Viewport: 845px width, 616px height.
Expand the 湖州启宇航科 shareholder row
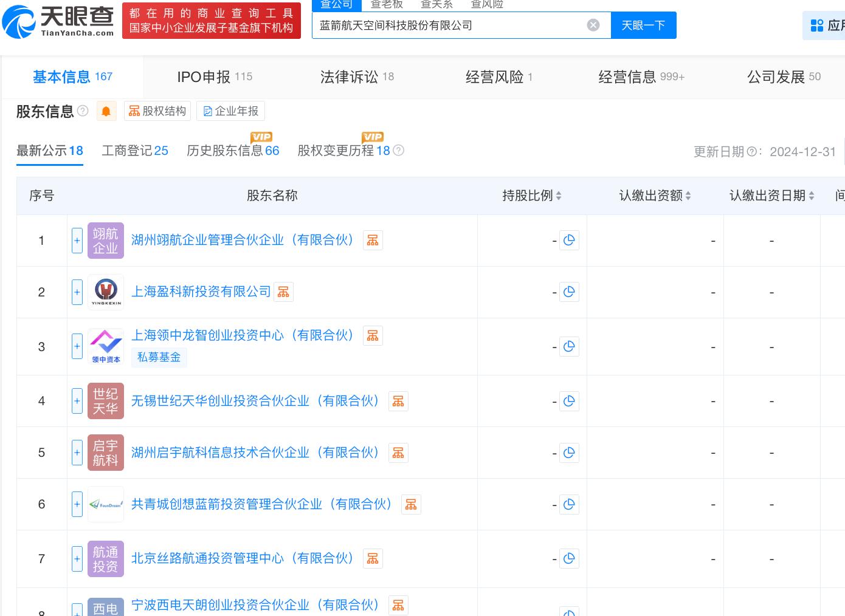click(x=77, y=453)
